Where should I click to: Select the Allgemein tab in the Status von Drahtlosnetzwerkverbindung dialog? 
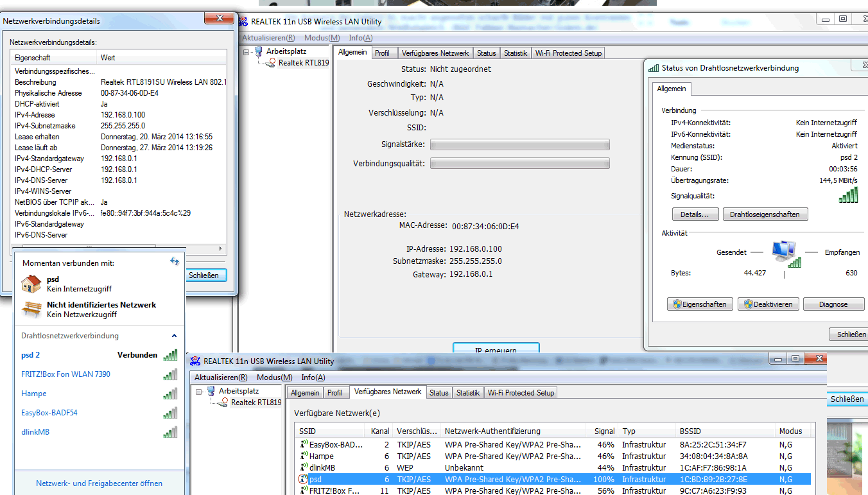[672, 89]
